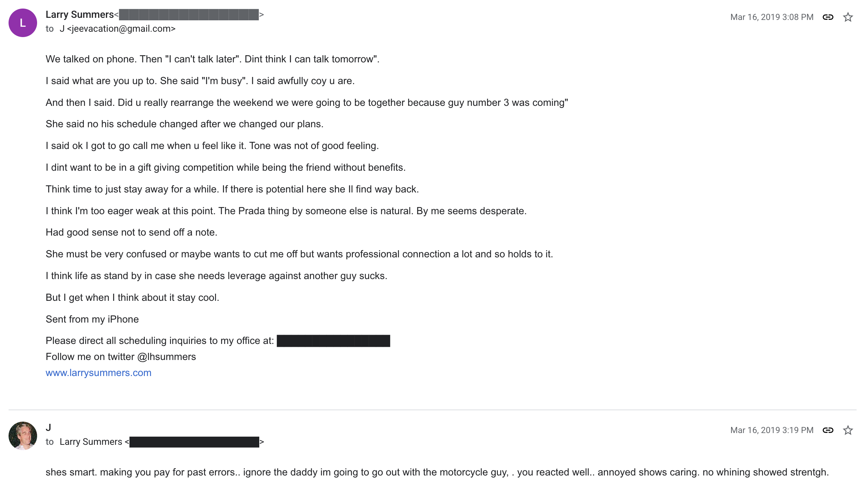The height and width of the screenshot is (494, 868).
Task: Click recipient "Larry Summers" in the reply header
Action: (91, 442)
